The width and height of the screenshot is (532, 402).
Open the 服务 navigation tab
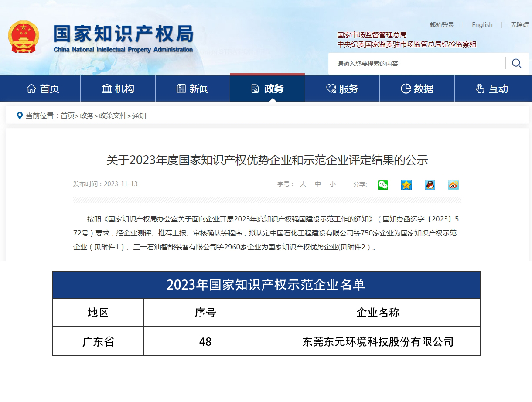[x=342, y=89]
